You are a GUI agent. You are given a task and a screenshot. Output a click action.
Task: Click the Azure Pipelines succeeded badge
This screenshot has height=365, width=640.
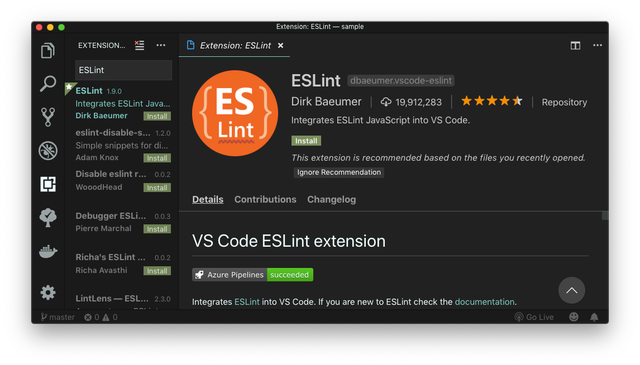tap(253, 275)
